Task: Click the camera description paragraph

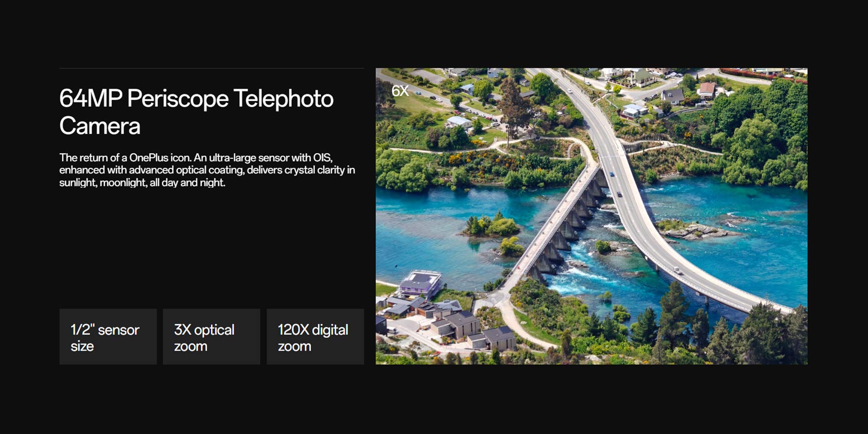Action: [207, 170]
